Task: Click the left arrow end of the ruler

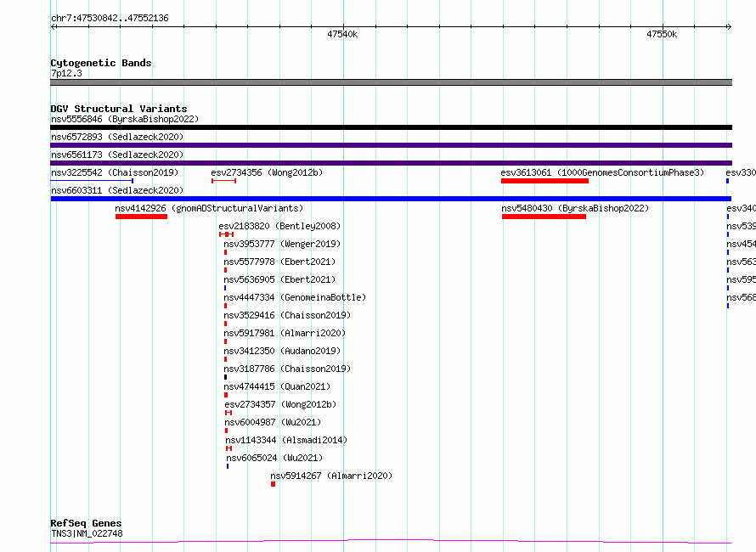Action: [54, 27]
